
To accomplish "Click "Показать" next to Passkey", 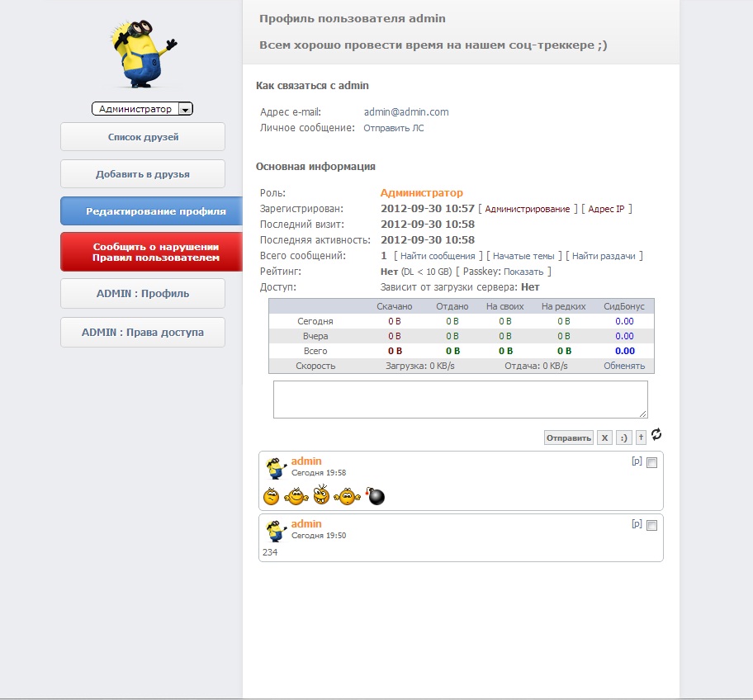I will (x=523, y=272).
